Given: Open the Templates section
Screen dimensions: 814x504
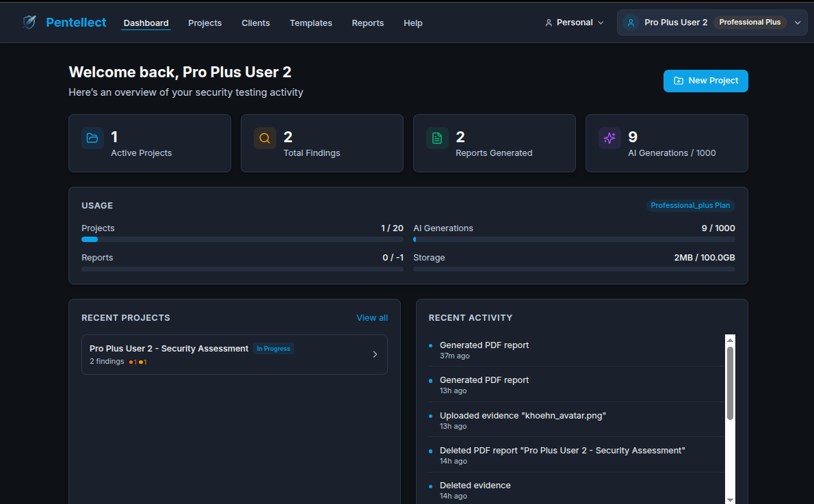Looking at the screenshot, I should coord(311,23).
